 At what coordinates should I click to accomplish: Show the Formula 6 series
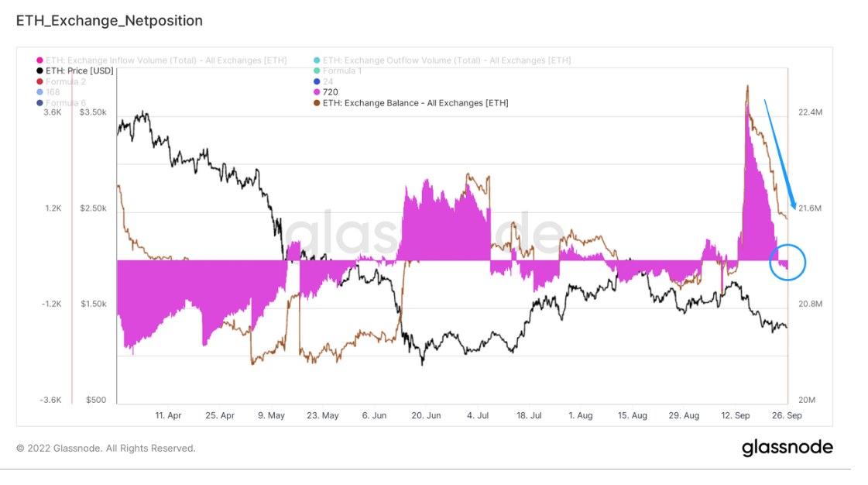[x=66, y=103]
